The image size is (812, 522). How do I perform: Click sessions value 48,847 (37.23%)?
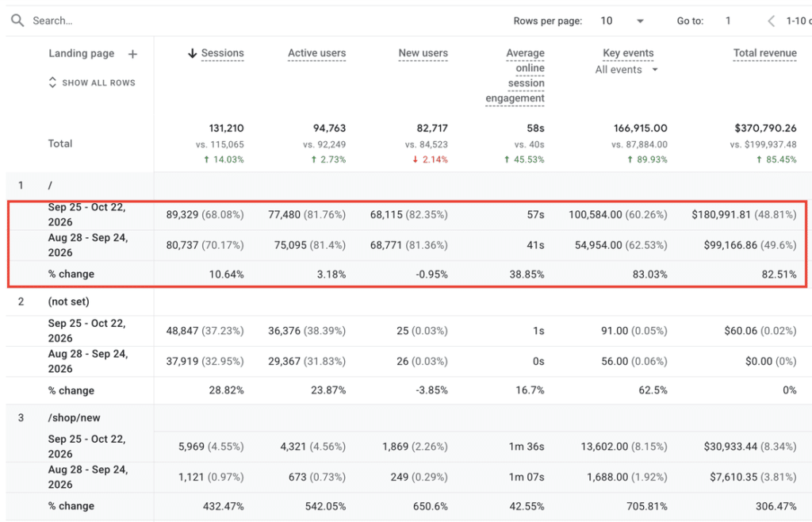[x=205, y=330]
